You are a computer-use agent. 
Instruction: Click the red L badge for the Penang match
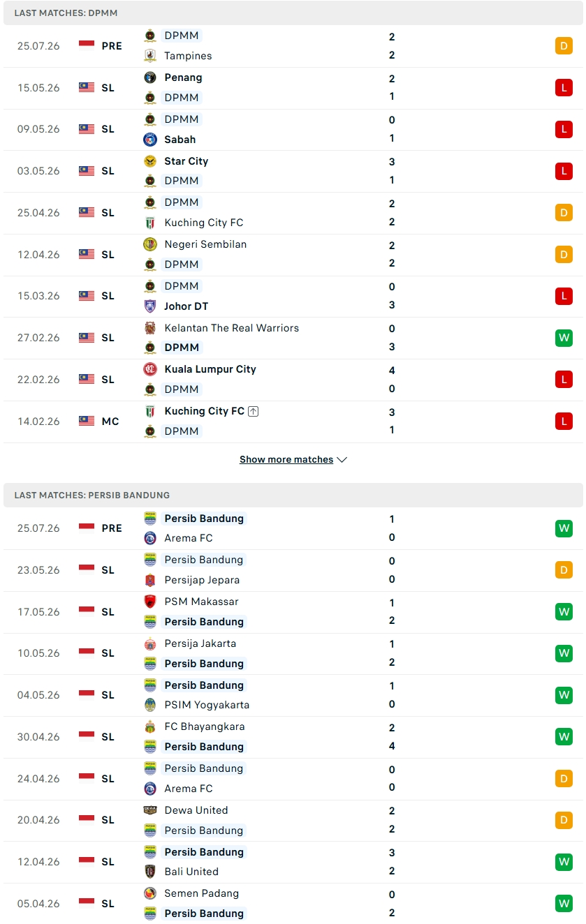(564, 88)
